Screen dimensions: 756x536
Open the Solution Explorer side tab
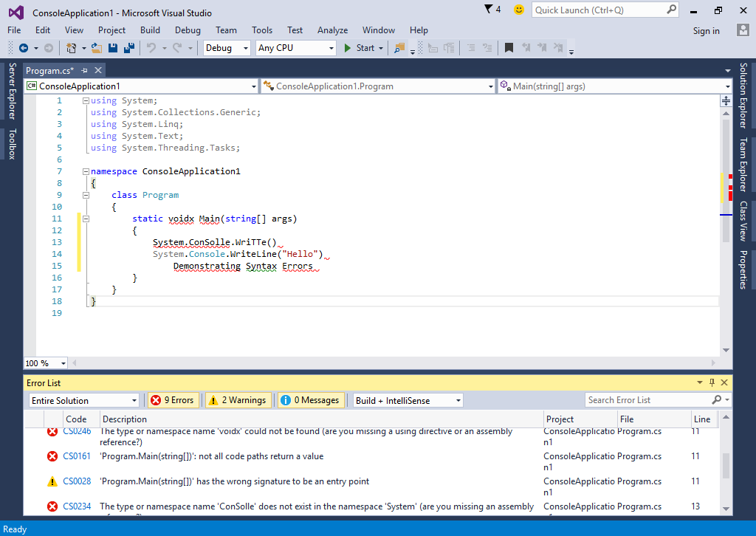pyautogui.click(x=743, y=95)
